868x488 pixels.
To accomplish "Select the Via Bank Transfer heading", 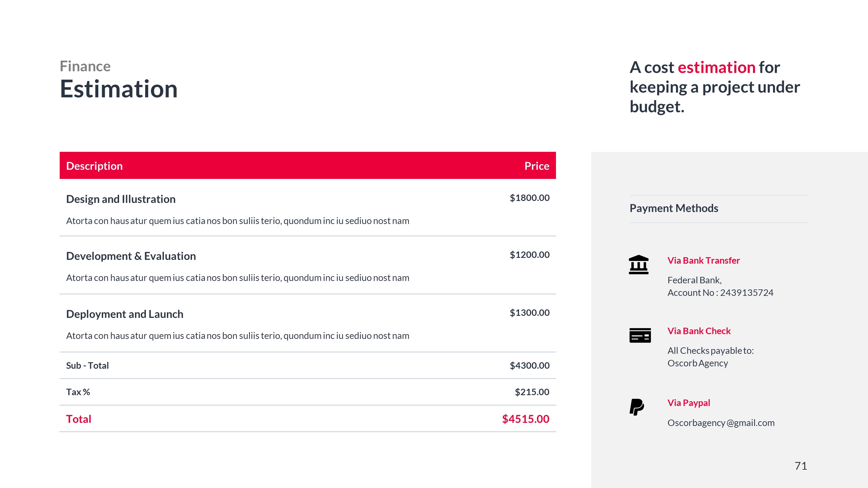I will [x=703, y=260].
